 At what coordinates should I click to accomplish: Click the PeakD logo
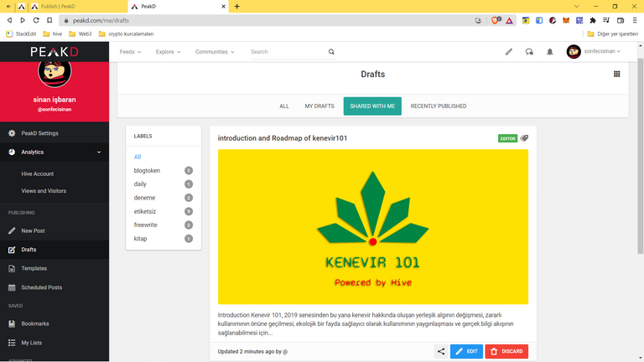[55, 52]
